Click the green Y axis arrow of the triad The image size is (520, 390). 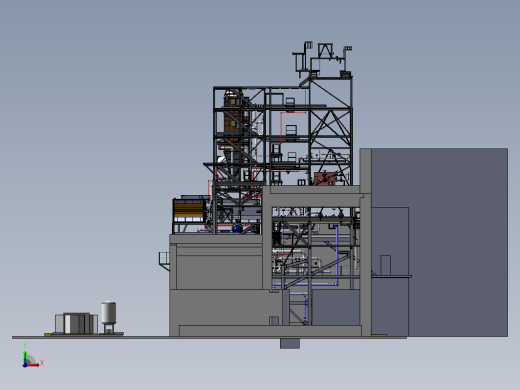[25, 357]
